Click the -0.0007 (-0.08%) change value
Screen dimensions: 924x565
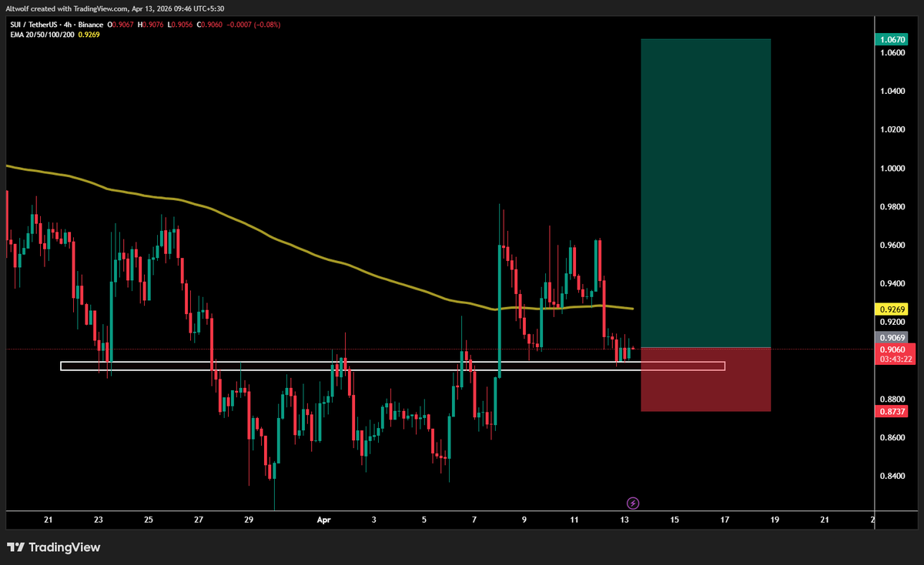(x=255, y=25)
